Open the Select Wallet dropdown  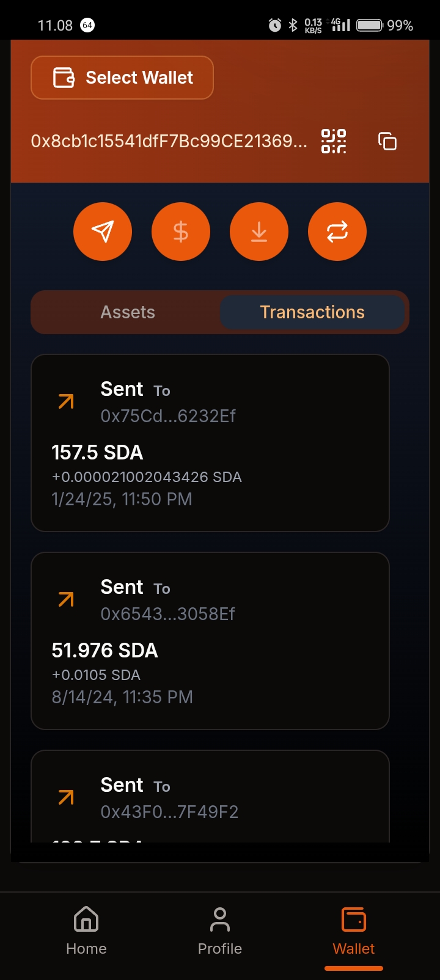point(122,78)
